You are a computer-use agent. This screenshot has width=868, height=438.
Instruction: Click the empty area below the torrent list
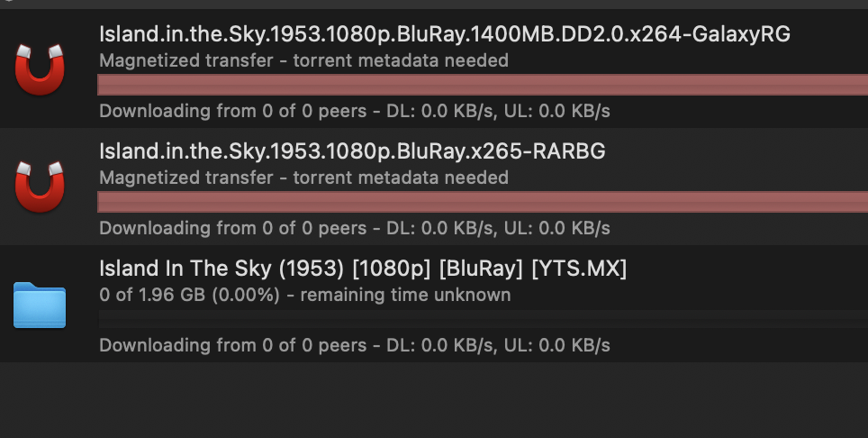tap(432, 401)
